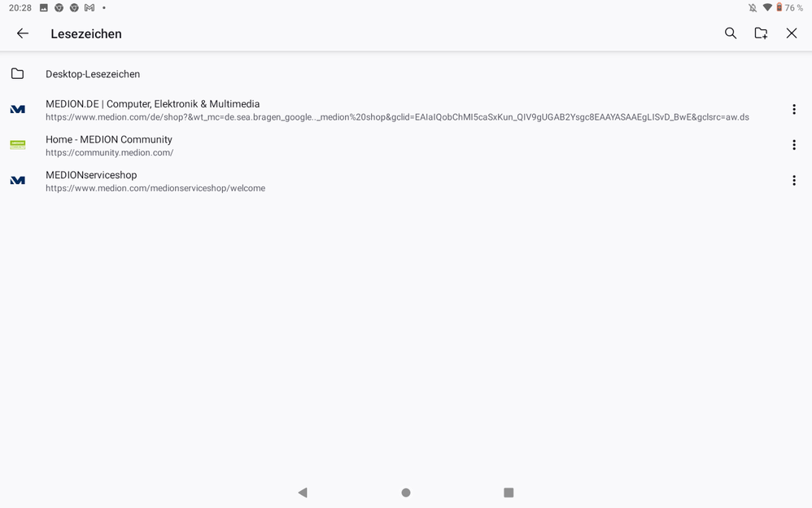
Task: Create a new bookmark folder
Action: tap(761, 33)
